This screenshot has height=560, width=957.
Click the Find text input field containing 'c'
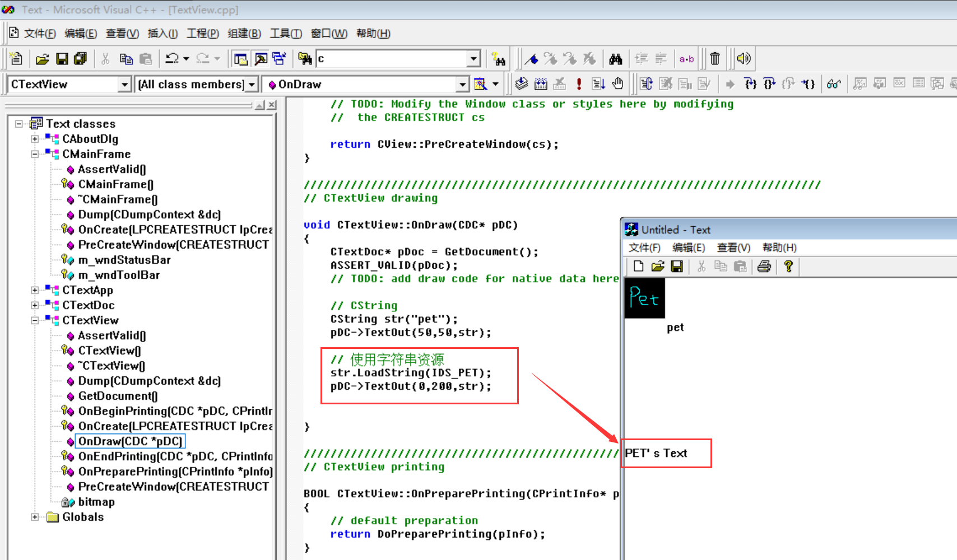coord(393,59)
